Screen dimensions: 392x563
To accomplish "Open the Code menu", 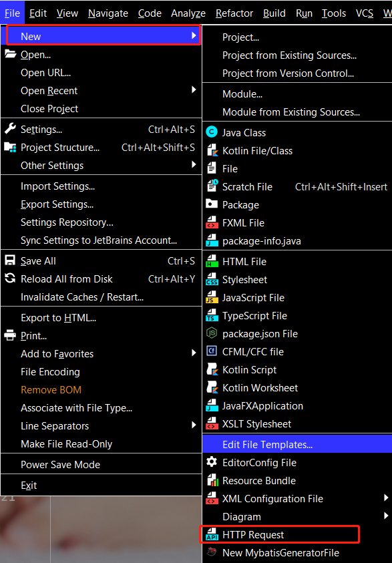I will tap(150, 13).
